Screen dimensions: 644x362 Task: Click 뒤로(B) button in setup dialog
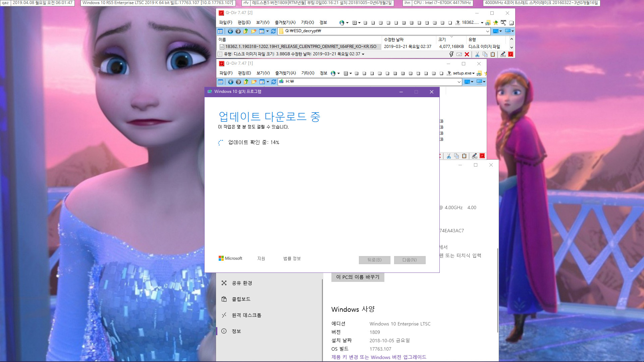click(x=374, y=260)
